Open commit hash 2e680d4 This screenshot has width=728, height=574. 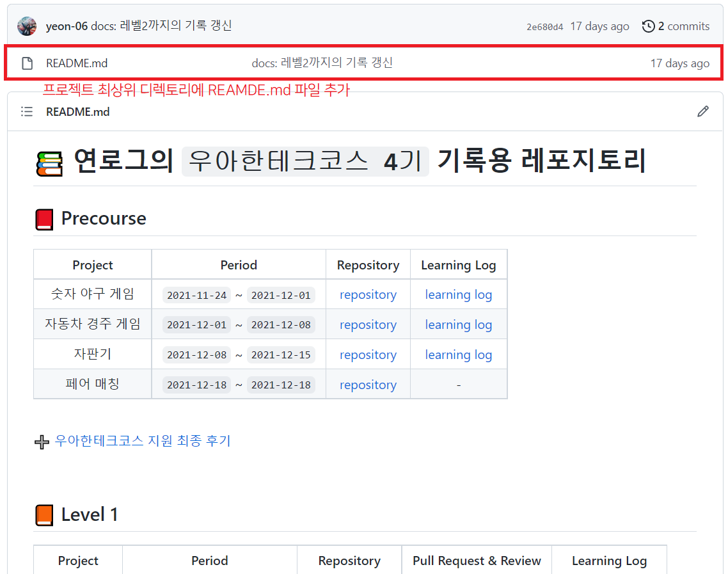click(544, 27)
